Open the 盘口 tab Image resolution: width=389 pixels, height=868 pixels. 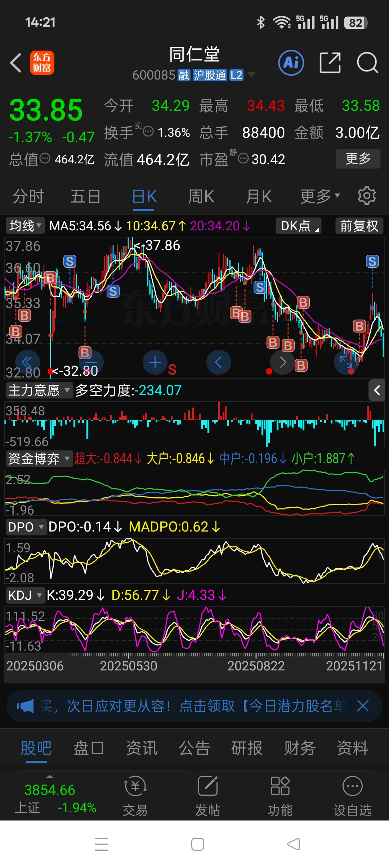[x=89, y=749]
